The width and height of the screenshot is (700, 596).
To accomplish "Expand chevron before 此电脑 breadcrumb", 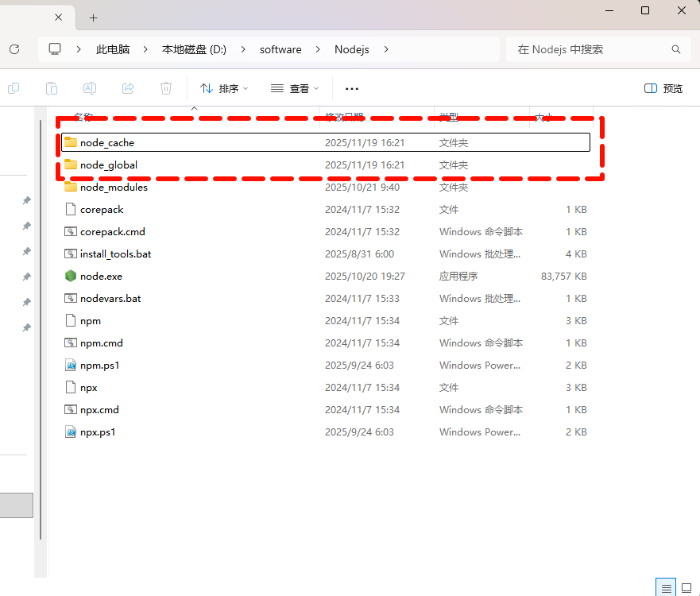I will click(x=79, y=49).
